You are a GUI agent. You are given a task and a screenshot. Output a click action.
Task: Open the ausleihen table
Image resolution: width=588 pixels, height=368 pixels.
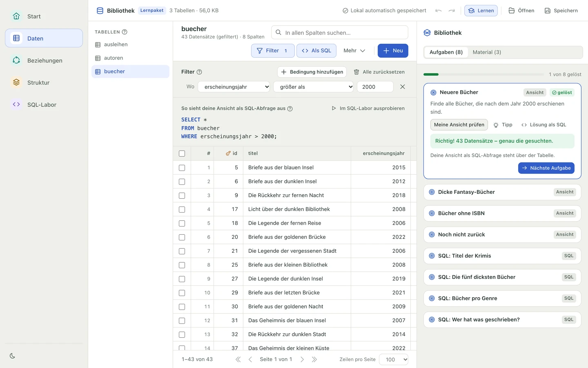coord(130,45)
